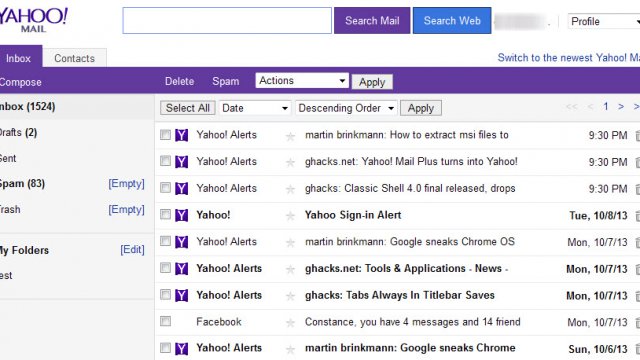Open the Date sort dropdown
The height and width of the screenshot is (360, 640).
click(255, 108)
